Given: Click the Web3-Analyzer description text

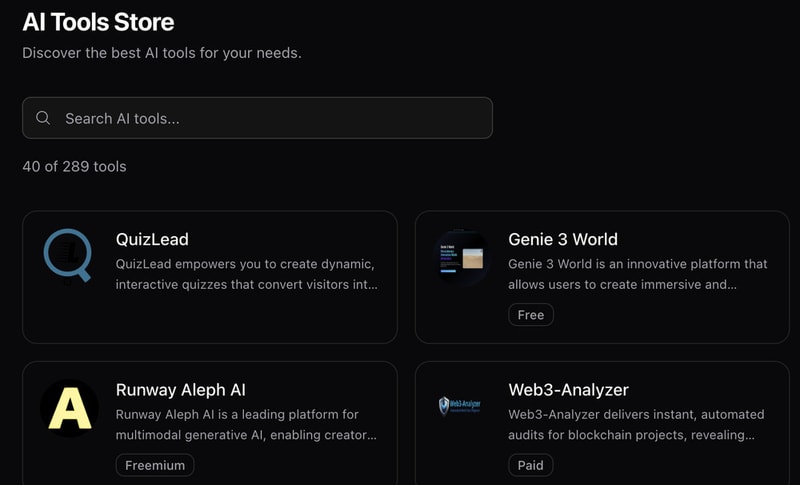Looking at the screenshot, I should click(635, 425).
